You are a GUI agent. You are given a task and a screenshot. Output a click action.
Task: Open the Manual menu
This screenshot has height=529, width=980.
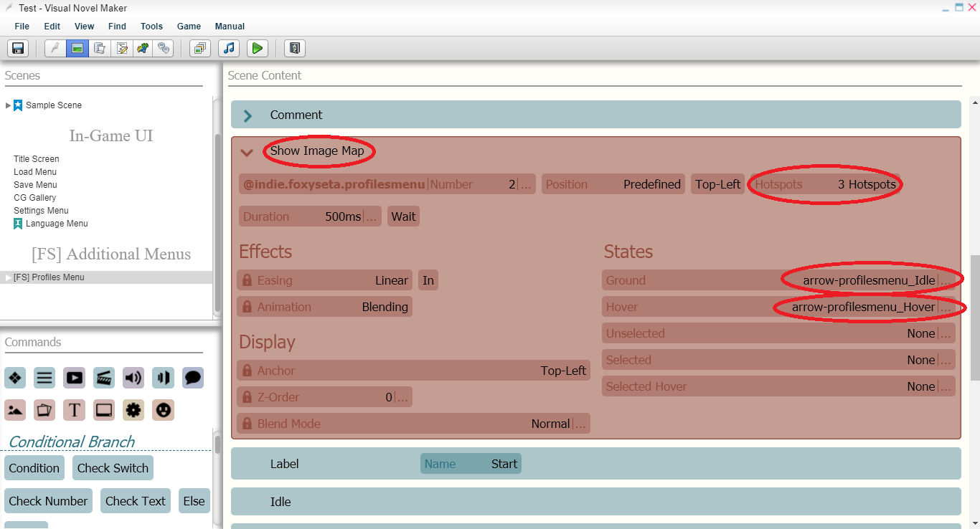click(x=230, y=27)
